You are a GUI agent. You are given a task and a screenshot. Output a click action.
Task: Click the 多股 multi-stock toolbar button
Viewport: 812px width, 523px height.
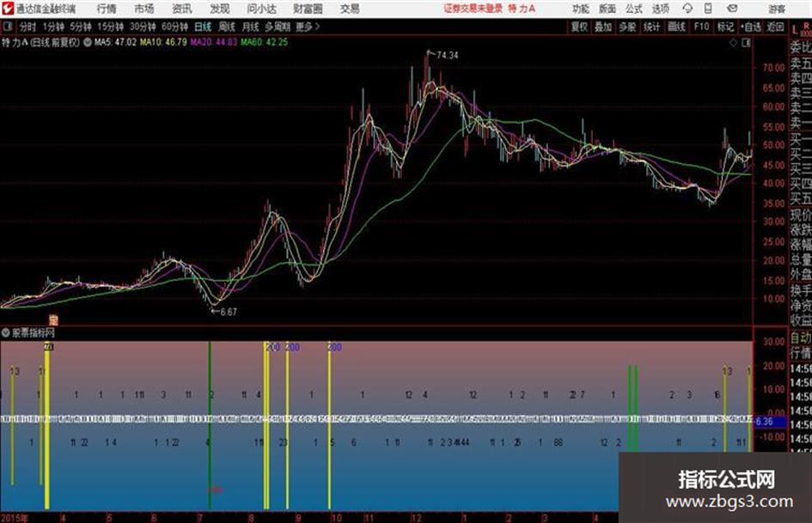[627, 27]
